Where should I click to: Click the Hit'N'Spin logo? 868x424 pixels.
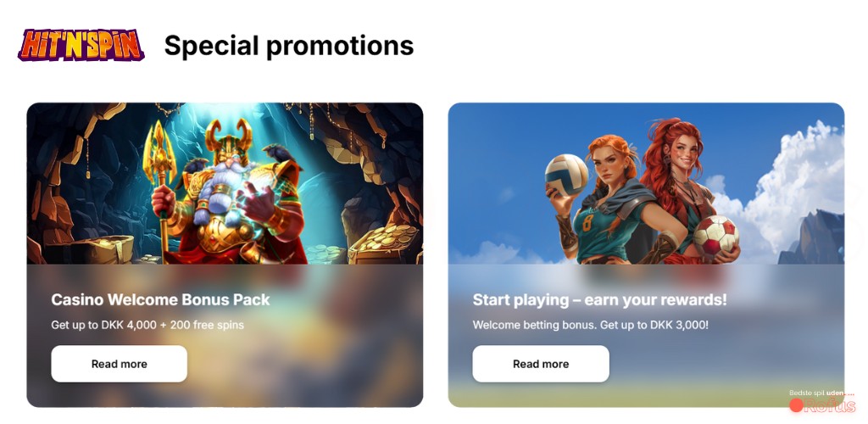point(81,45)
